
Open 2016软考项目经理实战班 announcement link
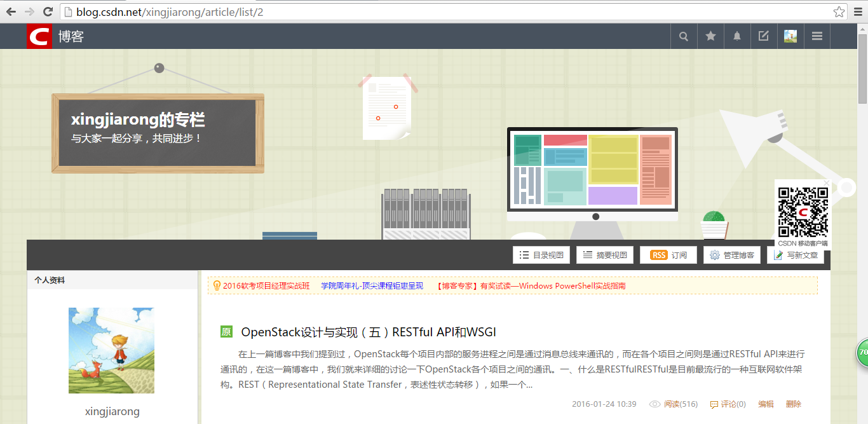[x=266, y=286]
